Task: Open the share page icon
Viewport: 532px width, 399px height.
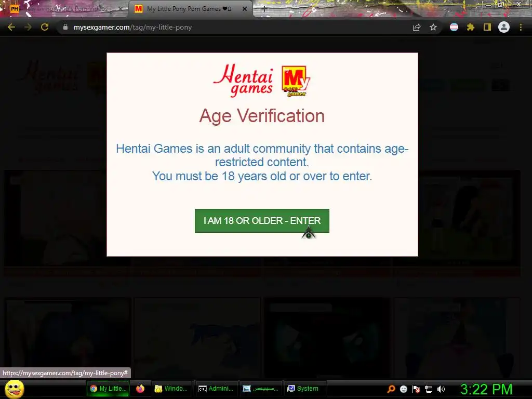Action: [x=417, y=28]
